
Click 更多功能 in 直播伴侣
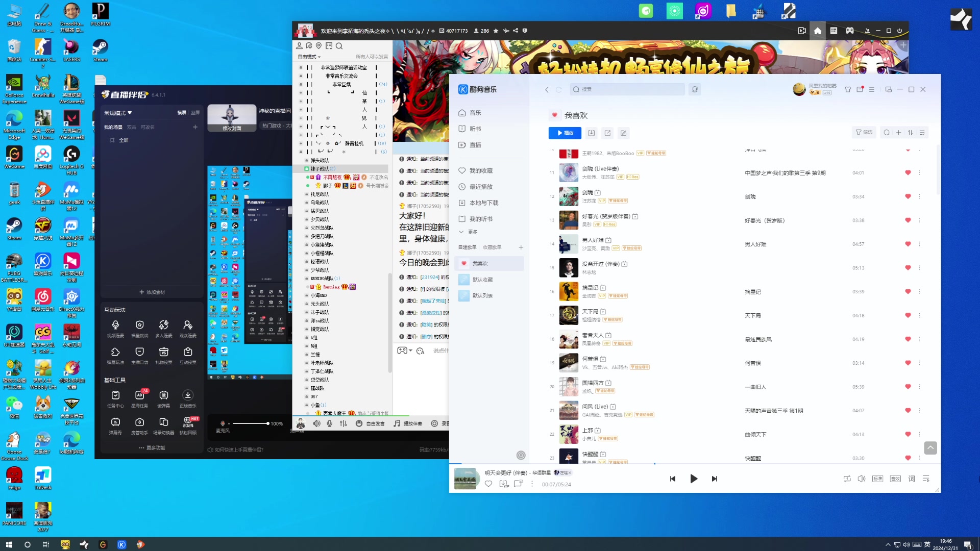pyautogui.click(x=152, y=448)
